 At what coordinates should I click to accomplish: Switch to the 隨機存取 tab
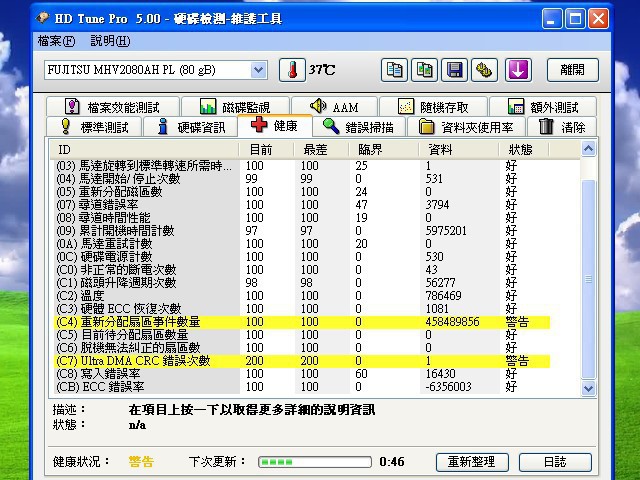[433, 107]
